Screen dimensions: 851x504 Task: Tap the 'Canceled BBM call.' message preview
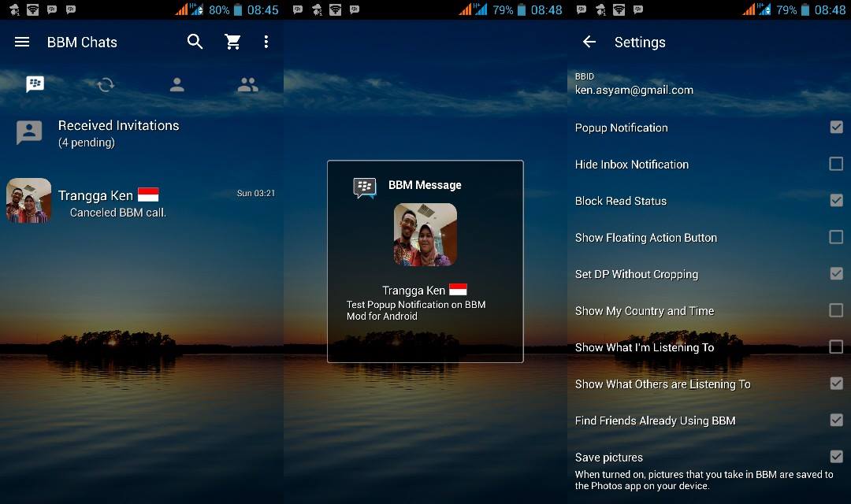click(x=117, y=213)
